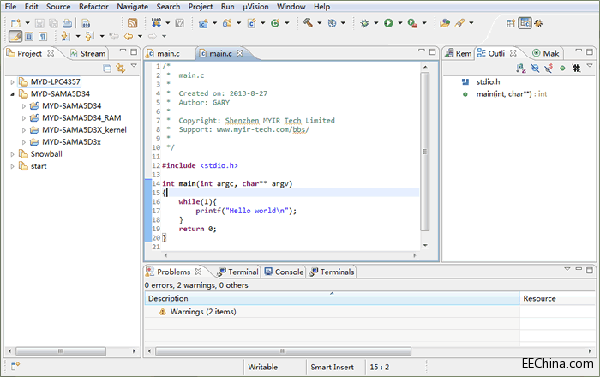Open the New wizard dropdown arrow

28,23
